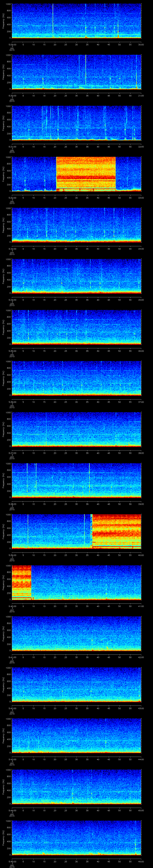The image size is (153, 868).
Task: Click the 5:40:00 start time label
Action: coord(12,606)
